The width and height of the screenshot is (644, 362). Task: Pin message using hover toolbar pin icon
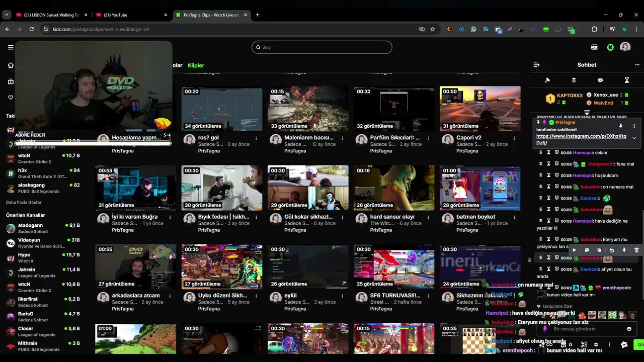pos(624,250)
